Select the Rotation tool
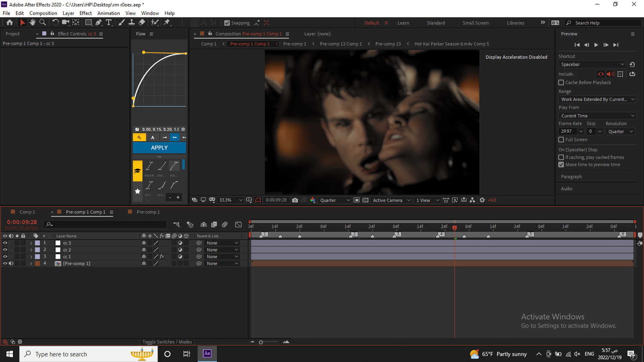This screenshot has height=362, width=644. (x=55, y=23)
